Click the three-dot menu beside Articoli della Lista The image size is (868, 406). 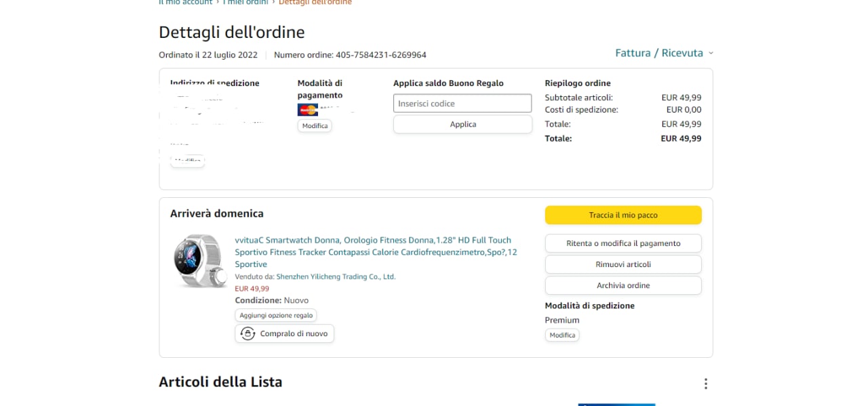(x=705, y=384)
